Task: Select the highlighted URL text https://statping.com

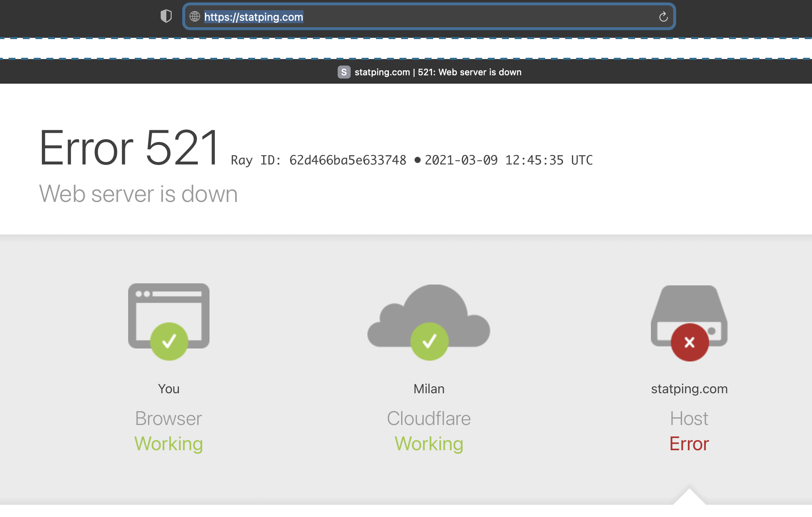Action: coord(253,17)
